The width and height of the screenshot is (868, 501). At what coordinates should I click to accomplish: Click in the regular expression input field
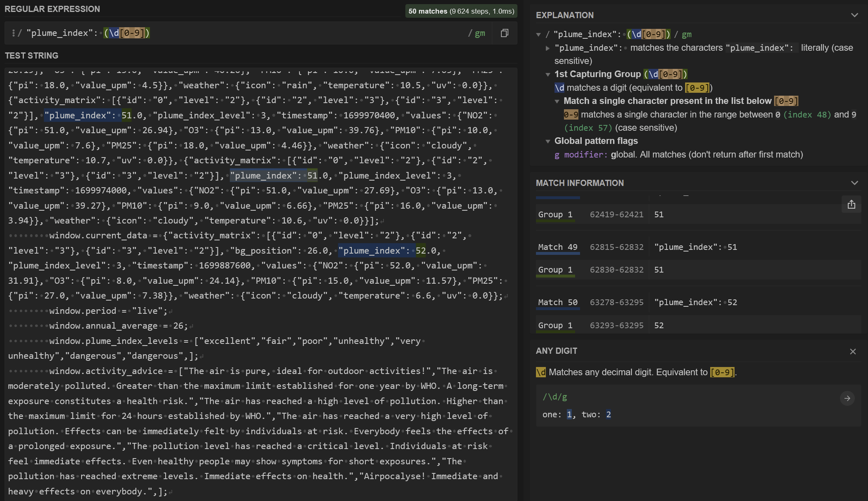pyautogui.click(x=288, y=33)
